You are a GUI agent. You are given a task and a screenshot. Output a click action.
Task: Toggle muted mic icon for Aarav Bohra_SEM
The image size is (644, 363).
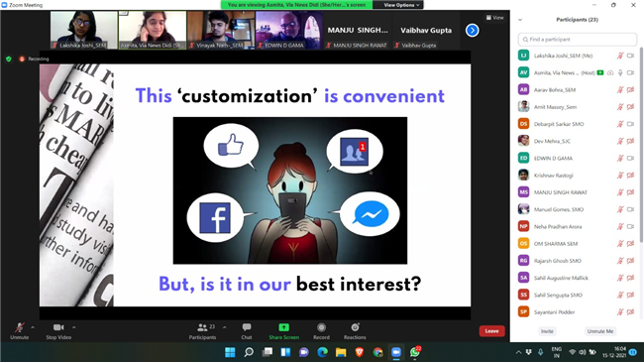[x=620, y=89]
